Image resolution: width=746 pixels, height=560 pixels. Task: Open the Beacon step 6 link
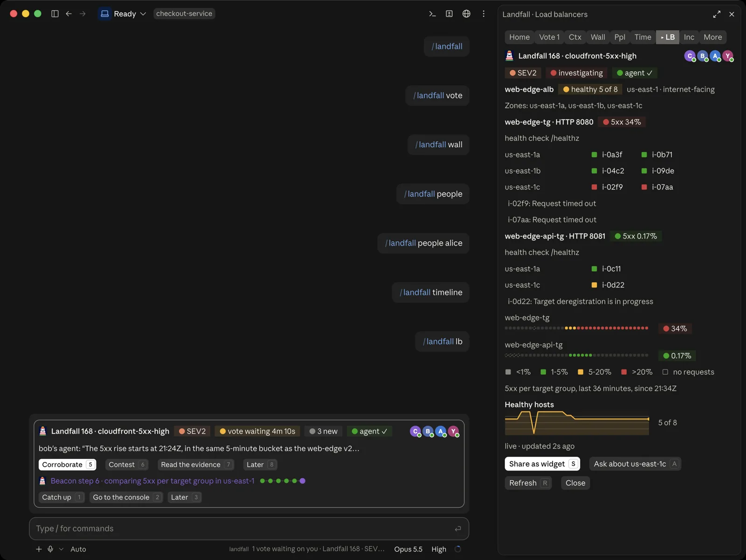(152, 481)
